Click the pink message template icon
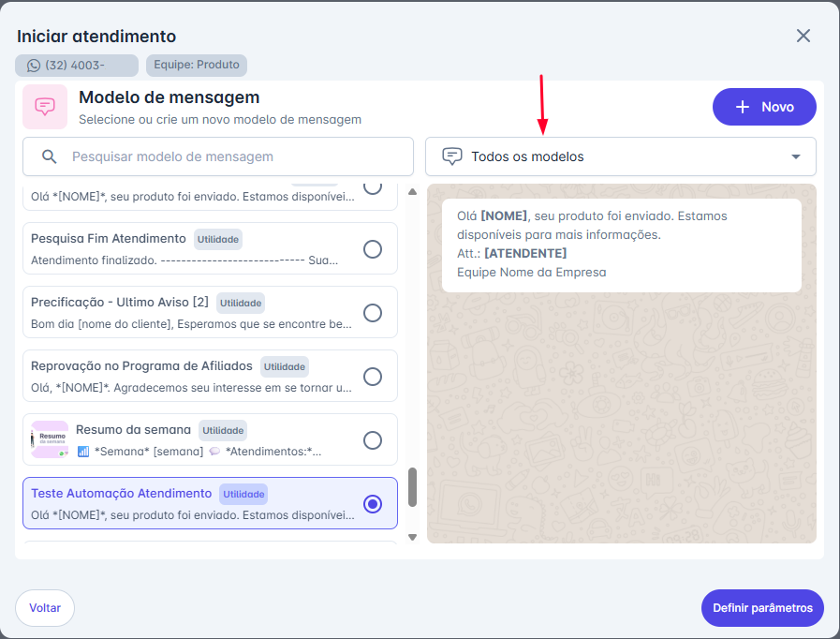 (x=45, y=107)
